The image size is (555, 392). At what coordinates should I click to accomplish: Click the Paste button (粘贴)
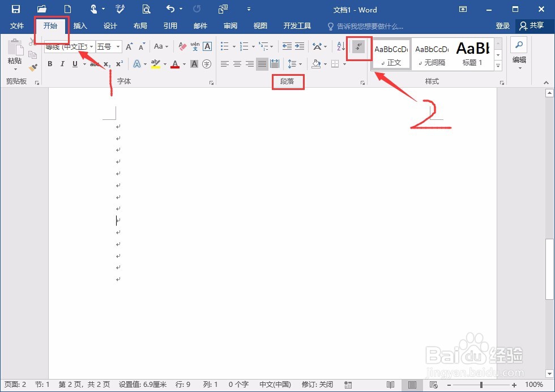click(15, 54)
